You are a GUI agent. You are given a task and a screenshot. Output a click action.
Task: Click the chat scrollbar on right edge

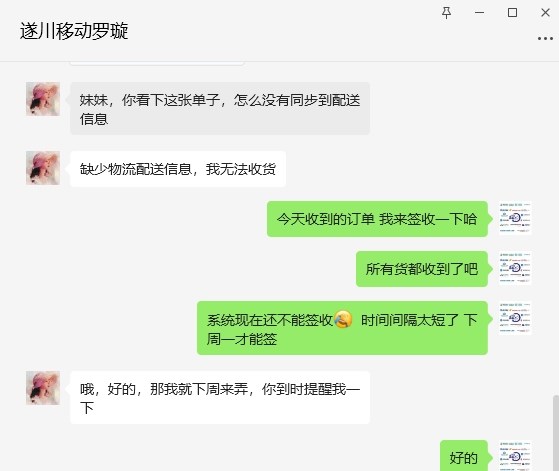[x=556, y=433]
